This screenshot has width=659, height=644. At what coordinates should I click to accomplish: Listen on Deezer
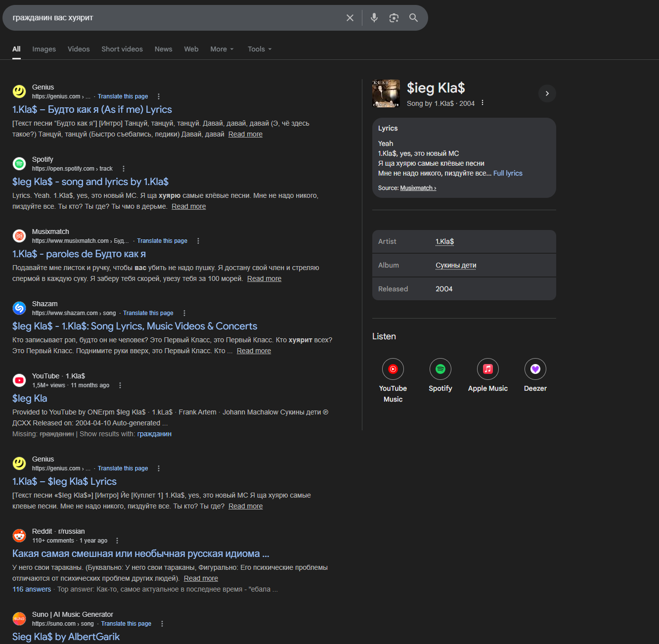click(535, 375)
